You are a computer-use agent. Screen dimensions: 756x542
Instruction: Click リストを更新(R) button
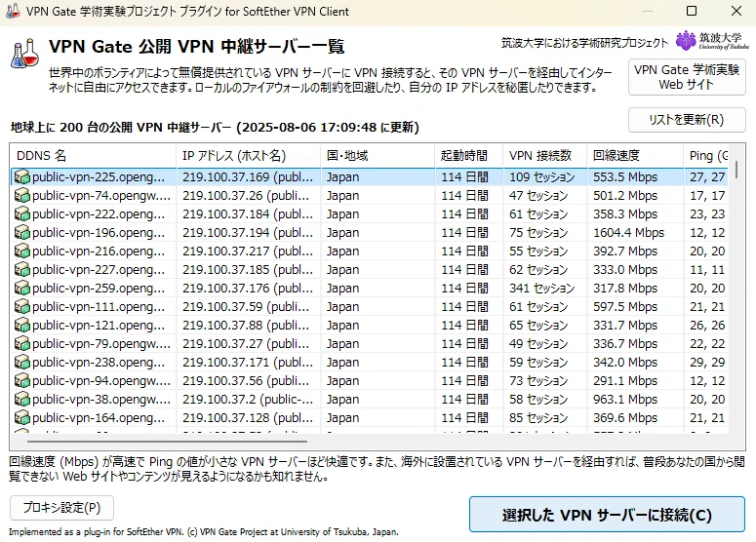tap(687, 120)
